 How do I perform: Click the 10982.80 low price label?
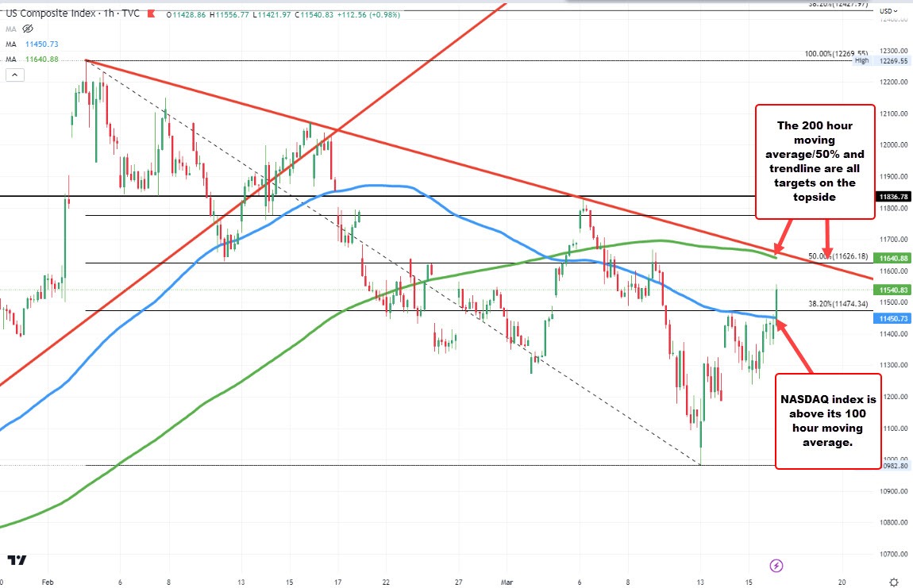895,466
